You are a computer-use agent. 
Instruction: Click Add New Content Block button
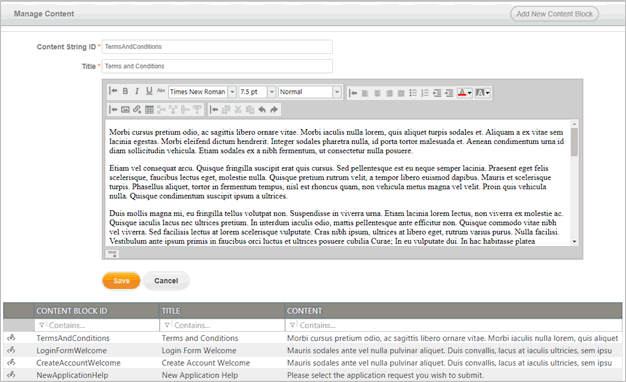[554, 14]
